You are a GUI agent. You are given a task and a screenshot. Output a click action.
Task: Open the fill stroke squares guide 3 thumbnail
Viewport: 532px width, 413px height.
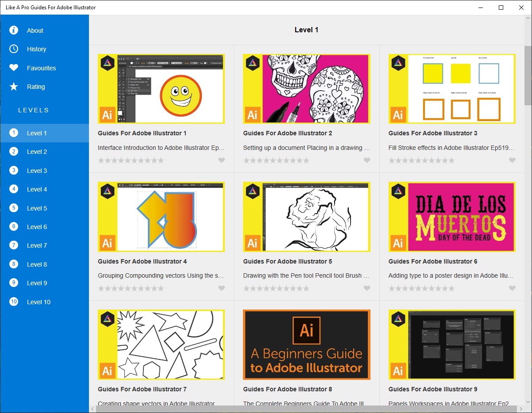[452, 88]
